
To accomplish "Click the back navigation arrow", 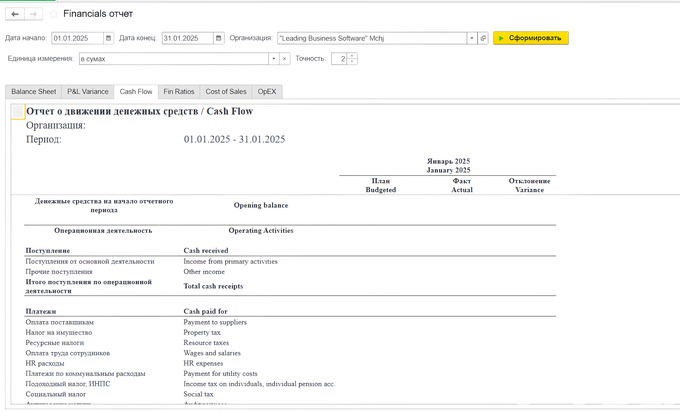I will [x=13, y=14].
